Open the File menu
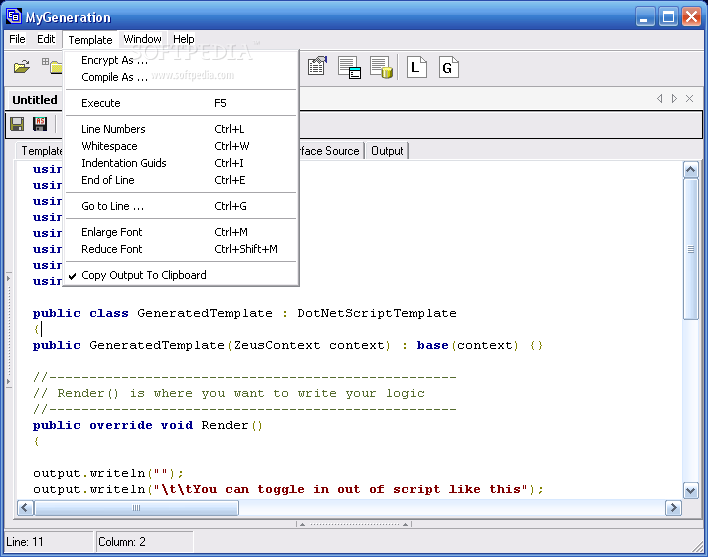This screenshot has width=708, height=557. click(17, 39)
